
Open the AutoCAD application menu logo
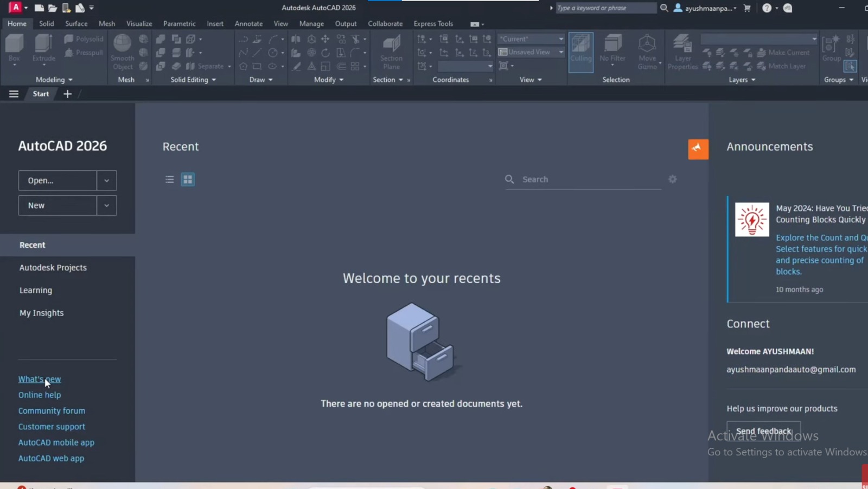[x=15, y=8]
